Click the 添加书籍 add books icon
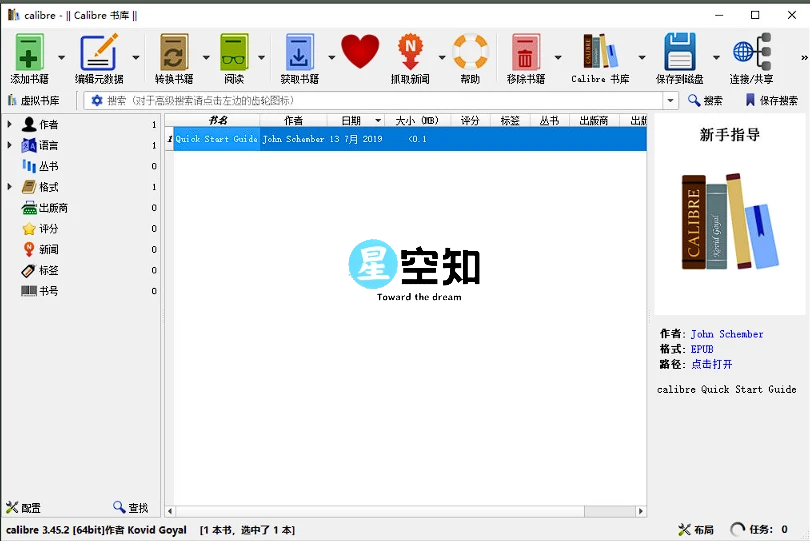 pos(29,52)
